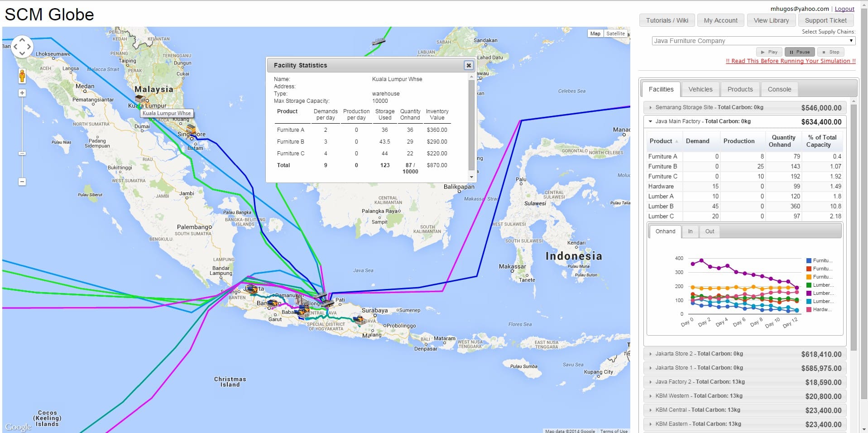Click the Logout link
Image resolution: width=868 pixels, height=433 pixels.
(844, 9)
